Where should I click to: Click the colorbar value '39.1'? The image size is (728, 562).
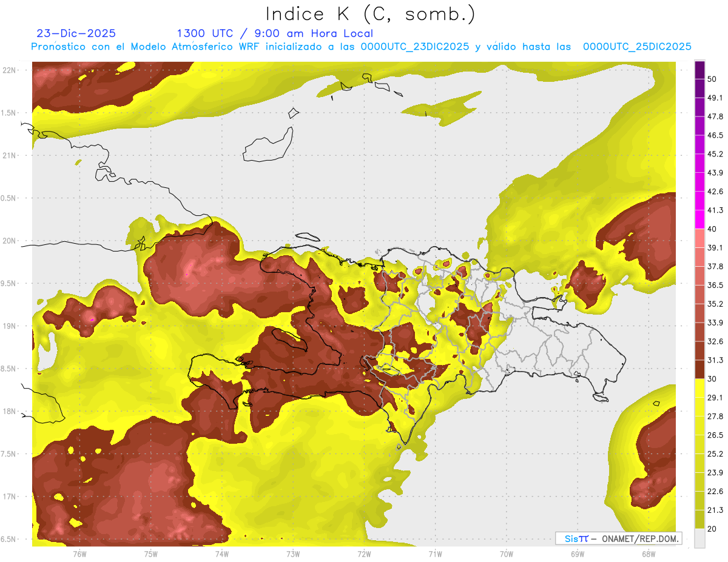(715, 248)
